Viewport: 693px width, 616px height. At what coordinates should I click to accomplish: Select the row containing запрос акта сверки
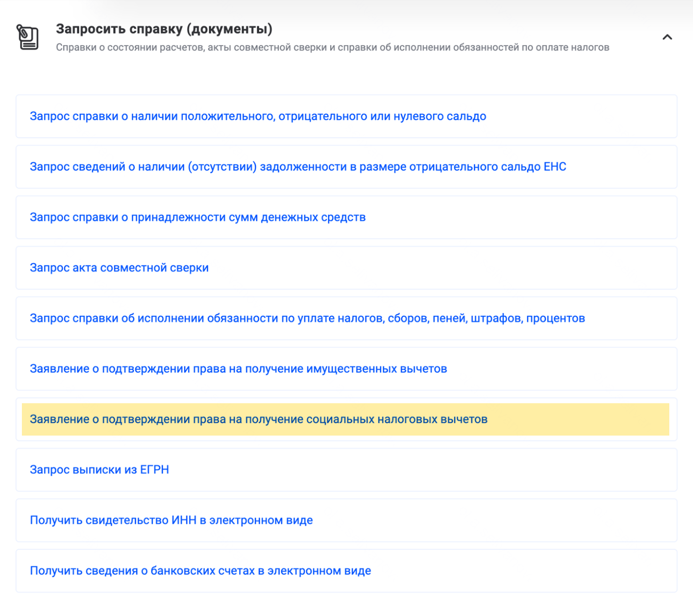point(346,268)
